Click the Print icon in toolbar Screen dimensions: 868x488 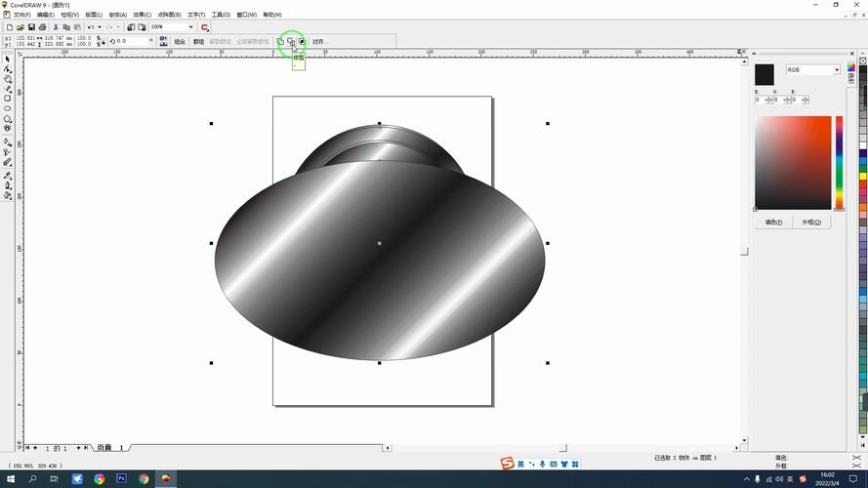coord(43,27)
